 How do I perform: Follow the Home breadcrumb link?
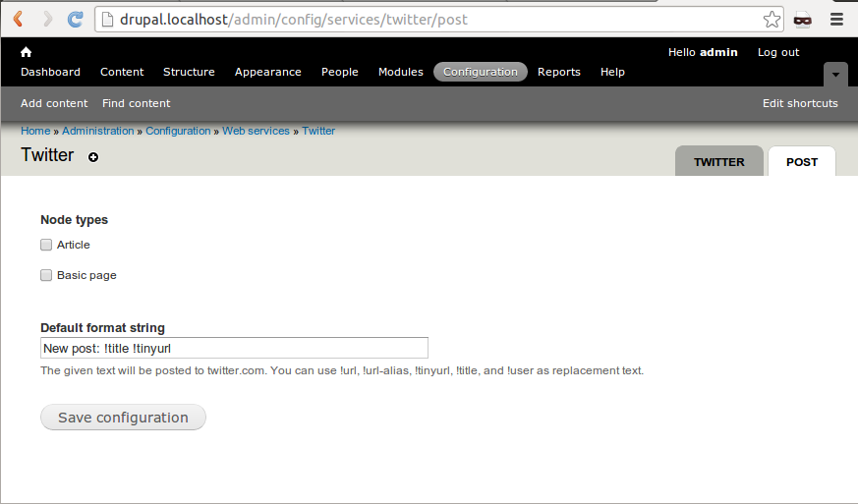click(x=35, y=131)
